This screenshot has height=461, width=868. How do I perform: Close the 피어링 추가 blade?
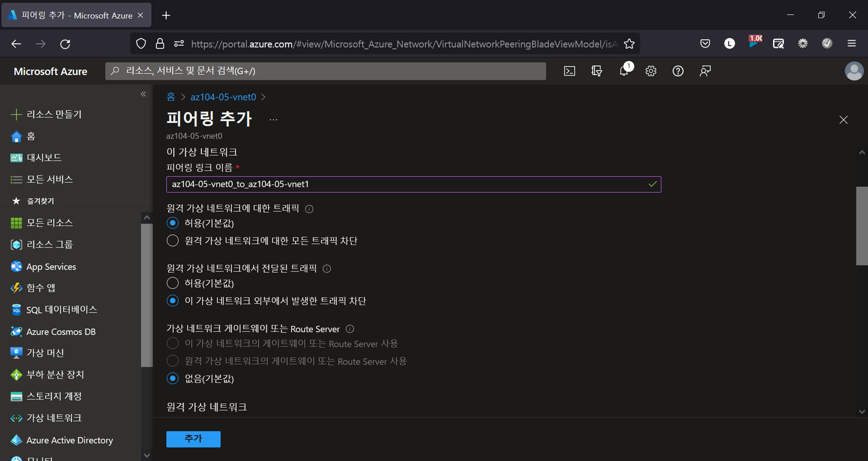pos(843,120)
